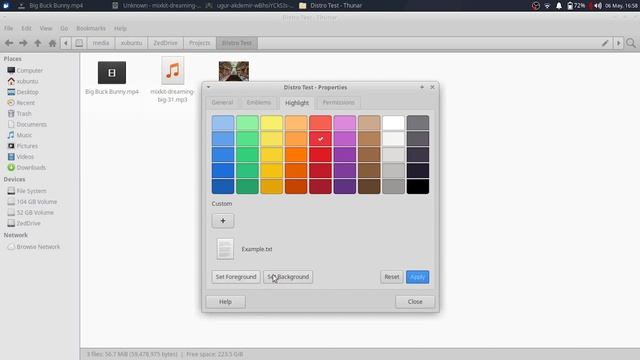
Task: Close the Properties dialog with Close button
Action: pos(415,302)
